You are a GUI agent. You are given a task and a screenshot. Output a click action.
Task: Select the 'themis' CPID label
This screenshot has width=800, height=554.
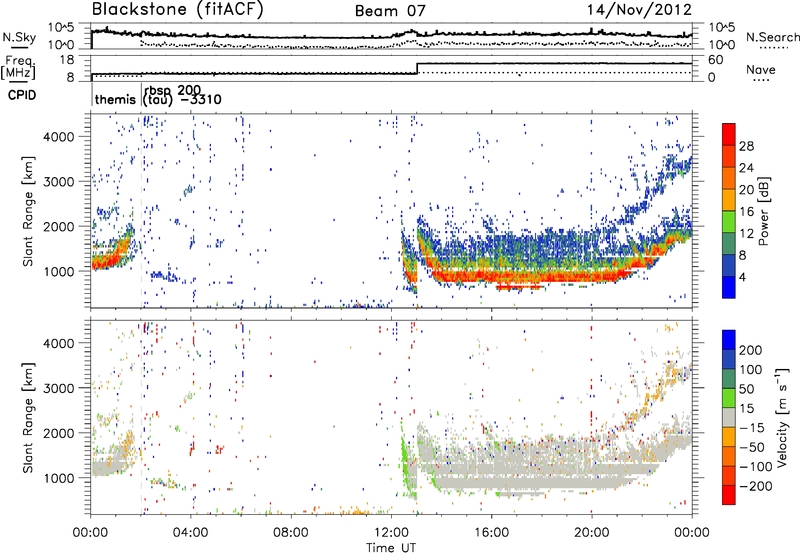[115, 99]
